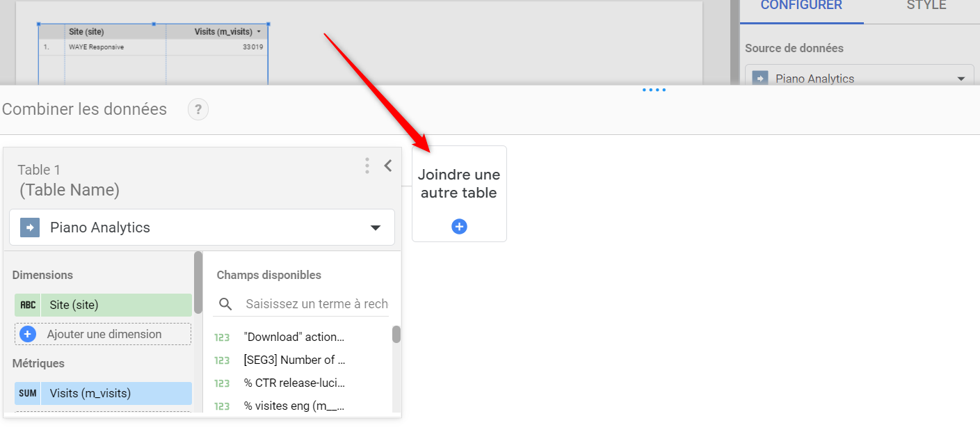Viewport: 980px width, 430px height.
Task: Expand the Source de données Piano Analytics dropdown
Action: click(x=961, y=79)
